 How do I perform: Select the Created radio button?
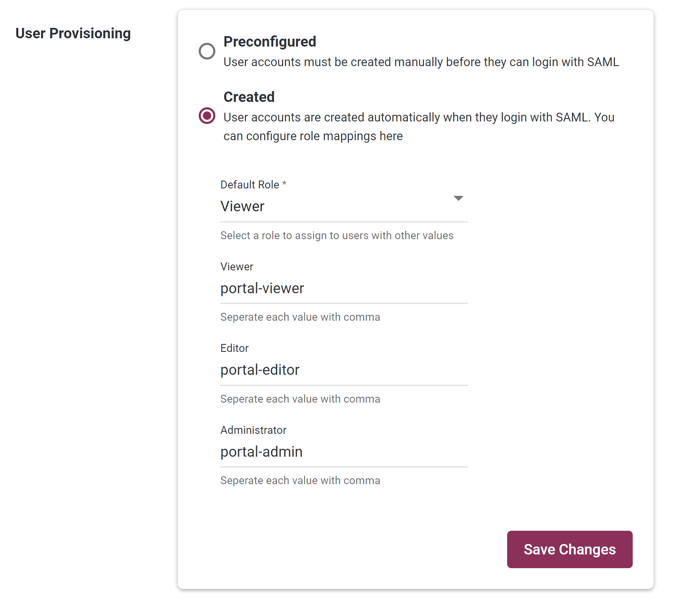tap(207, 116)
